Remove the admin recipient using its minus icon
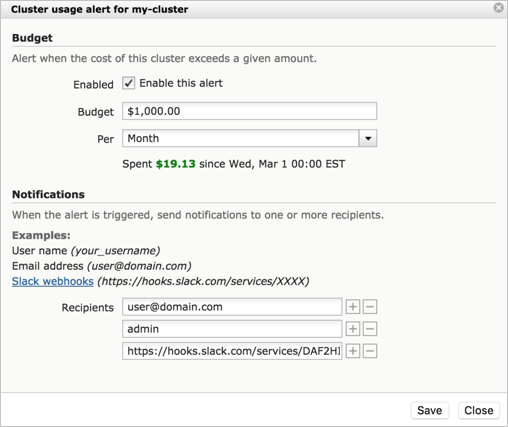 [370, 329]
